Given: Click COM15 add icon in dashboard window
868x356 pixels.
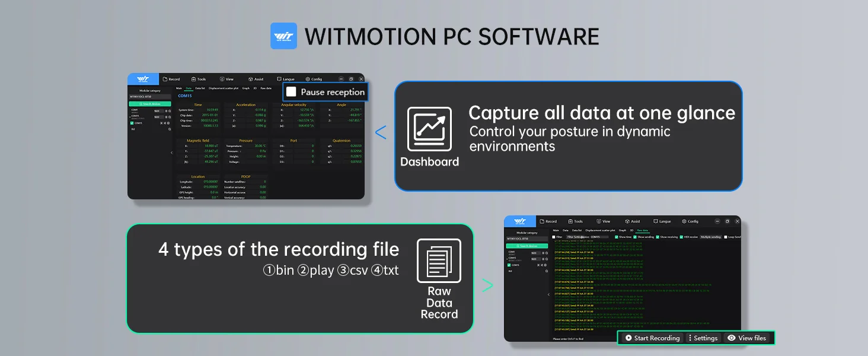Looking at the screenshot, I should pos(166,117).
